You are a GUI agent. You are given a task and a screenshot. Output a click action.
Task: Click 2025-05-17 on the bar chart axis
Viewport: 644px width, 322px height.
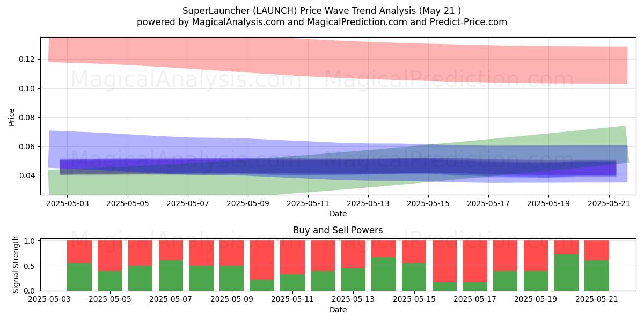coord(475,300)
